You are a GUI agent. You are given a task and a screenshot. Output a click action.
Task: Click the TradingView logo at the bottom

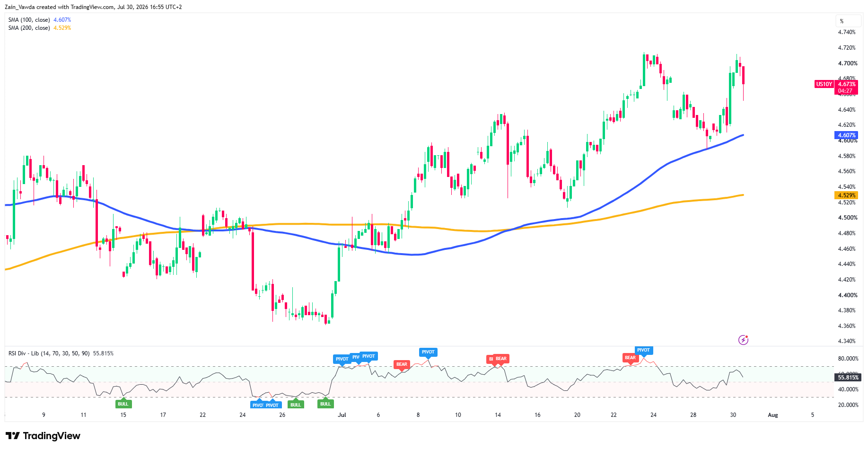coord(43,436)
